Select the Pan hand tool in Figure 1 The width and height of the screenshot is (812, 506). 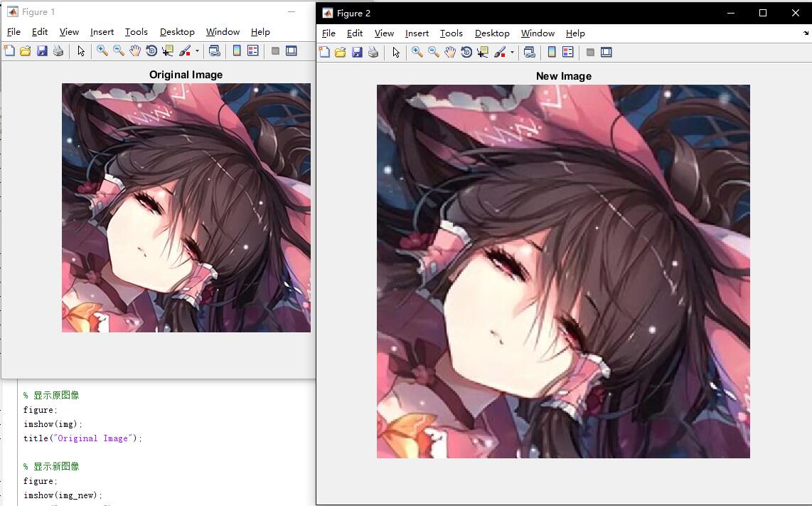coord(134,51)
